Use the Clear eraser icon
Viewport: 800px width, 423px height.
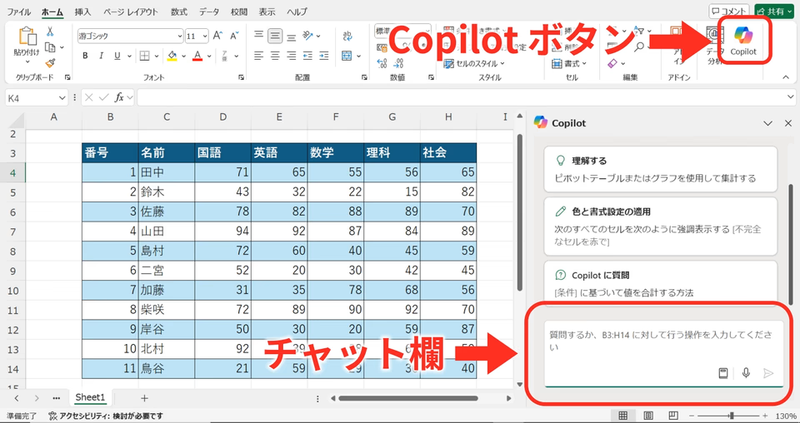point(613,64)
